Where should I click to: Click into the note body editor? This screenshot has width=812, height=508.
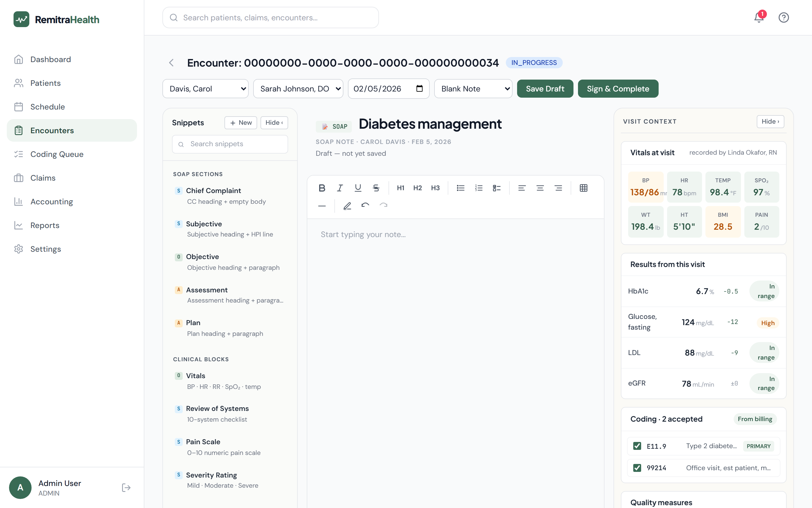pos(455,363)
